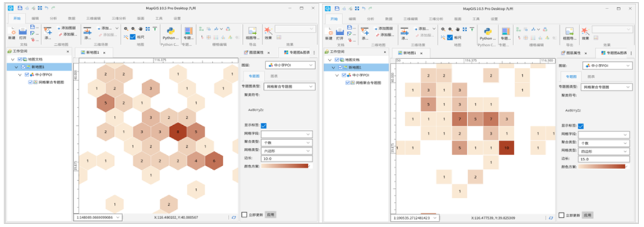The height and width of the screenshot is (227, 644).
Task: Click the 新建 new document icon in right window
Action: click(x=329, y=34)
